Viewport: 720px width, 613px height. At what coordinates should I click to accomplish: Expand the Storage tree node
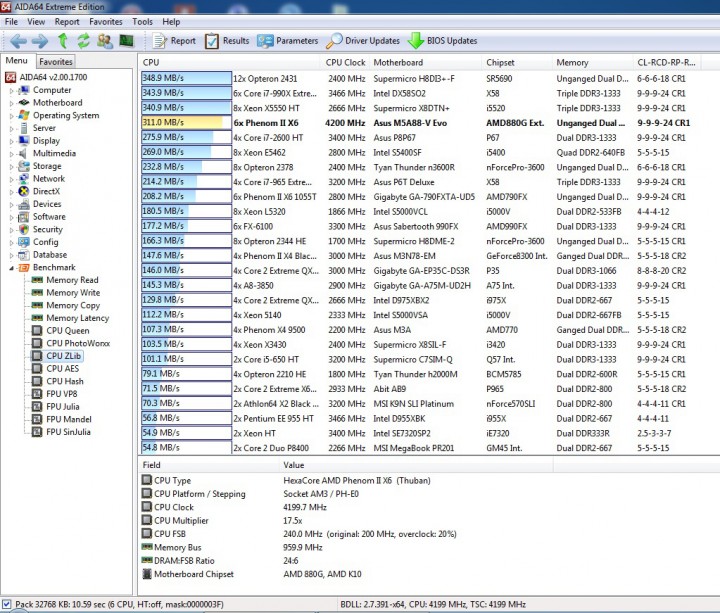pos(11,167)
